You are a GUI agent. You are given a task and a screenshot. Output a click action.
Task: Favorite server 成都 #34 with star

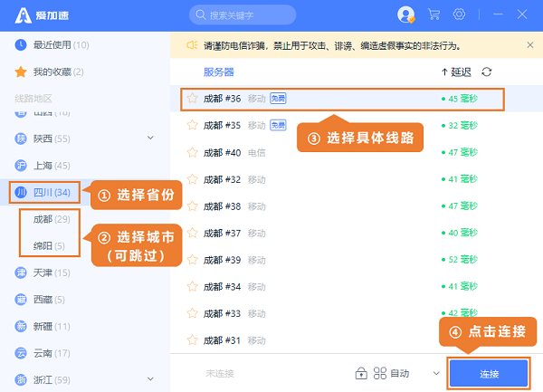coord(192,286)
